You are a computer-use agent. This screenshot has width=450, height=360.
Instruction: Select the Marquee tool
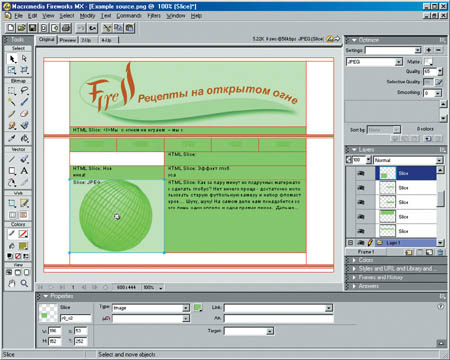pyautogui.click(x=12, y=91)
